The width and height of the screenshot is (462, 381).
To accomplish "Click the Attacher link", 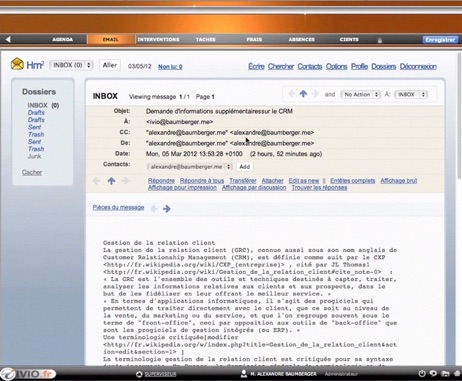I will coord(272,181).
